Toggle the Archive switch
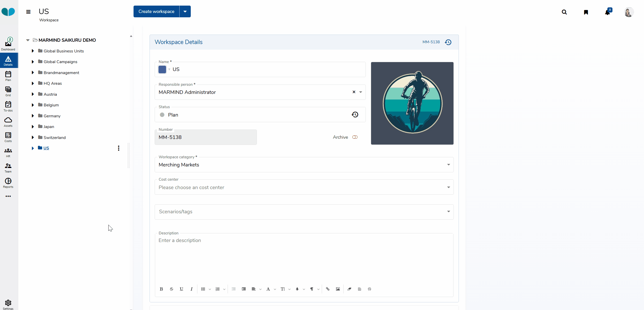The height and width of the screenshot is (310, 644). click(x=355, y=137)
